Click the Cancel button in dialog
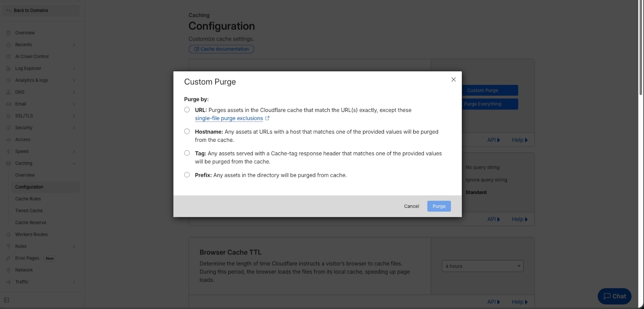Screen dimensions: 644x309 point(411,206)
